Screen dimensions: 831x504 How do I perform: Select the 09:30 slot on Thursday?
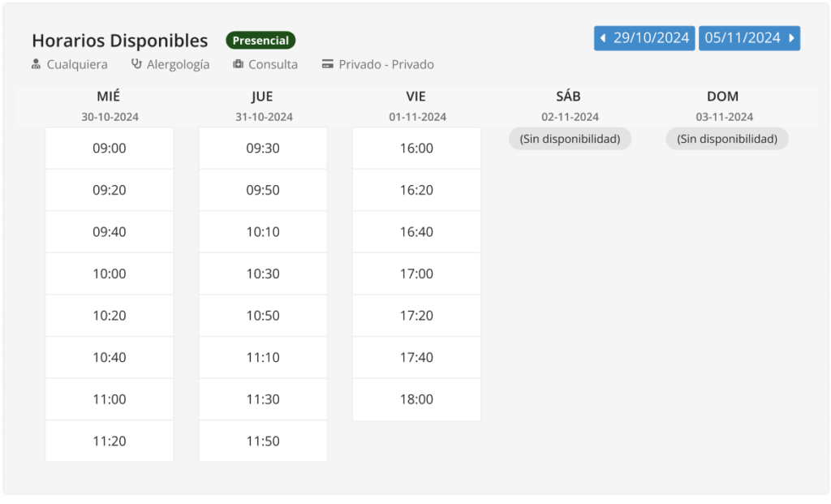(263, 149)
